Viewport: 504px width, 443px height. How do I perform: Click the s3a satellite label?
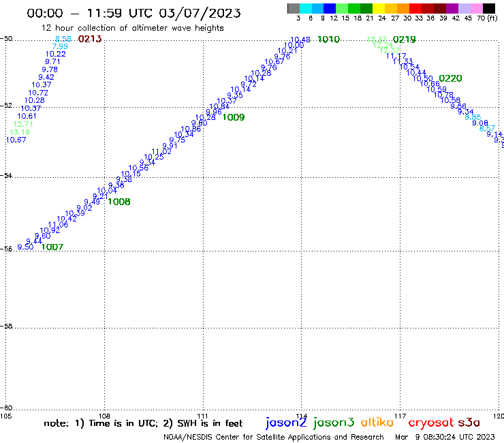(x=469, y=423)
